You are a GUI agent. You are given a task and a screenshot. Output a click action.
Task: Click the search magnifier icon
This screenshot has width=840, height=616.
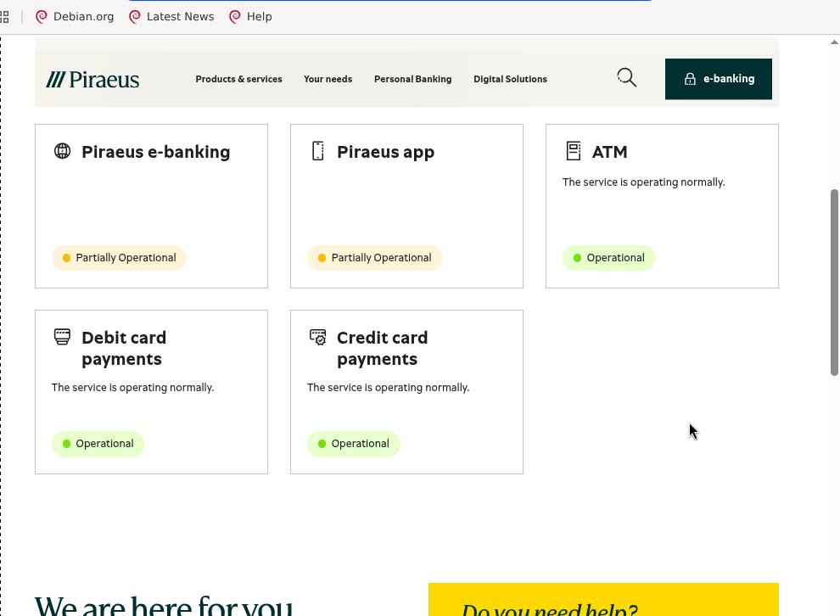pos(627,78)
